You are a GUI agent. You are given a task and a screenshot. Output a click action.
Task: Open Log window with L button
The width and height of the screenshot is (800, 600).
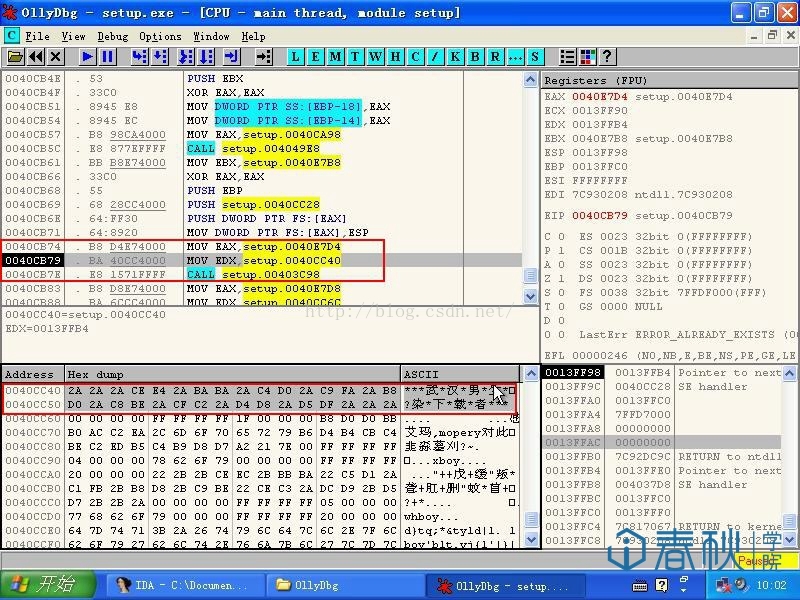tap(295, 56)
